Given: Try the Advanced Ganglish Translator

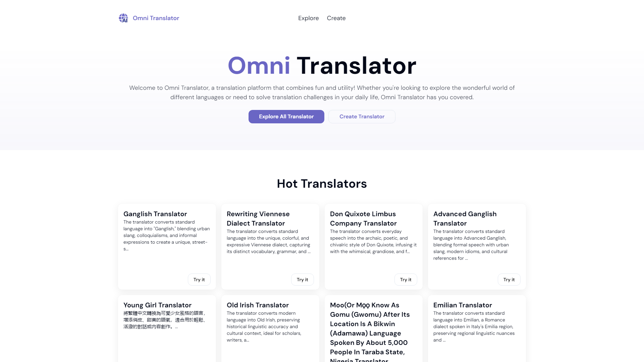Looking at the screenshot, I should (509, 279).
